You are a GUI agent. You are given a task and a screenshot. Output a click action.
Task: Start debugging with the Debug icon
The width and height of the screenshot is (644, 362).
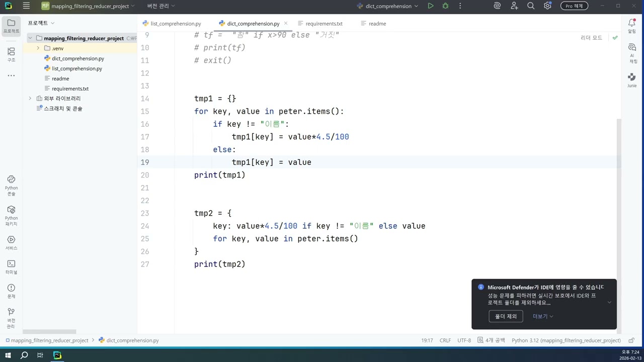(445, 6)
